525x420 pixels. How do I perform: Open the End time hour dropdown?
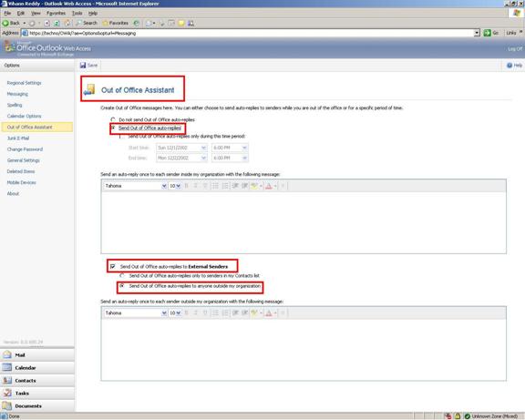click(244, 158)
